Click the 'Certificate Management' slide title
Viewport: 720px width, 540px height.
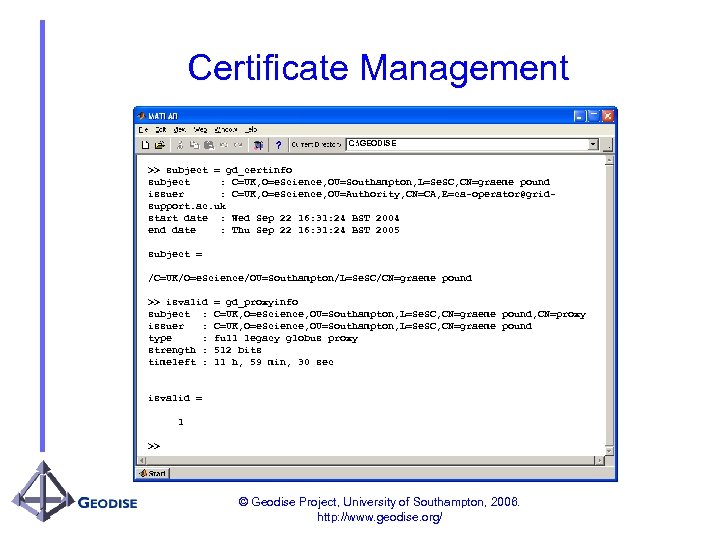tap(378, 68)
